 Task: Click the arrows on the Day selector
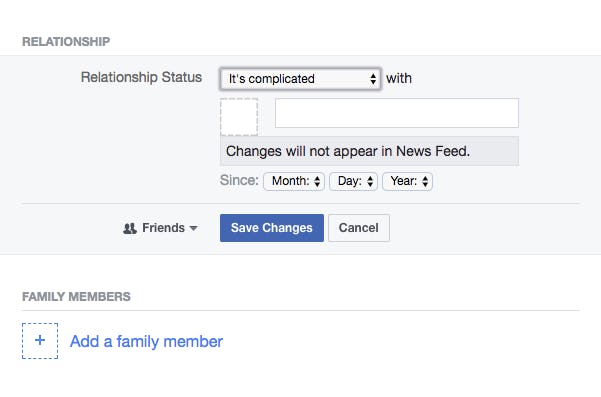coord(370,181)
